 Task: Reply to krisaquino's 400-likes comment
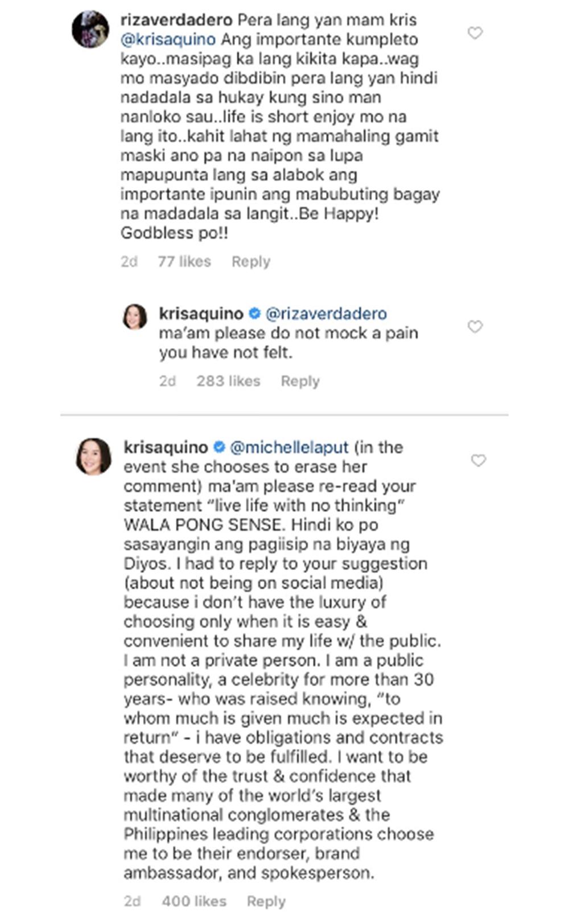pyautogui.click(x=266, y=901)
